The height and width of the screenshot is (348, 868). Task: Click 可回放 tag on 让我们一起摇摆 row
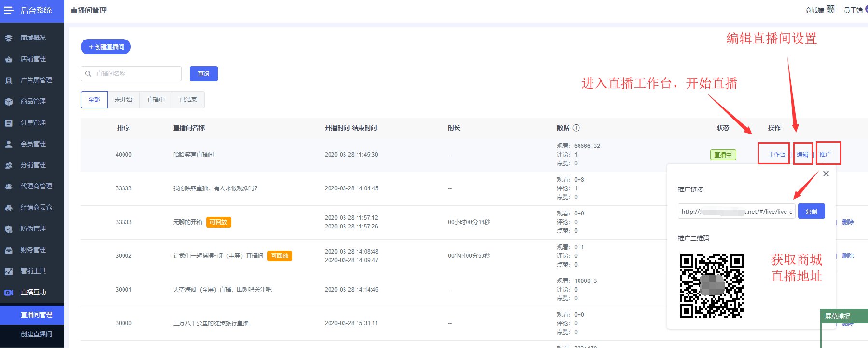280,256
